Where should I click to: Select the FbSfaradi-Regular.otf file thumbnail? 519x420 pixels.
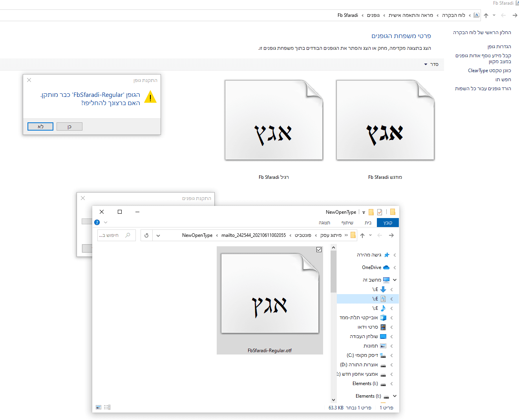[270, 300]
